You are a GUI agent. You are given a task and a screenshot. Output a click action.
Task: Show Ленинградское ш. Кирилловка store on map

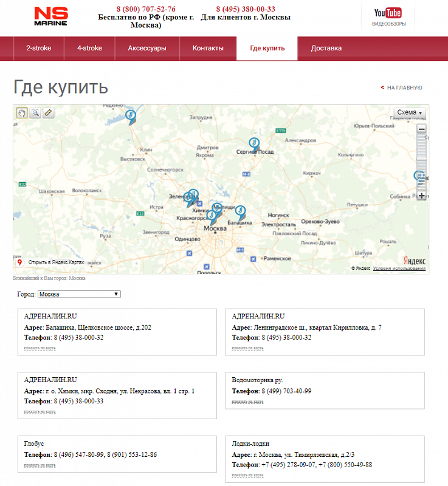[x=247, y=348]
